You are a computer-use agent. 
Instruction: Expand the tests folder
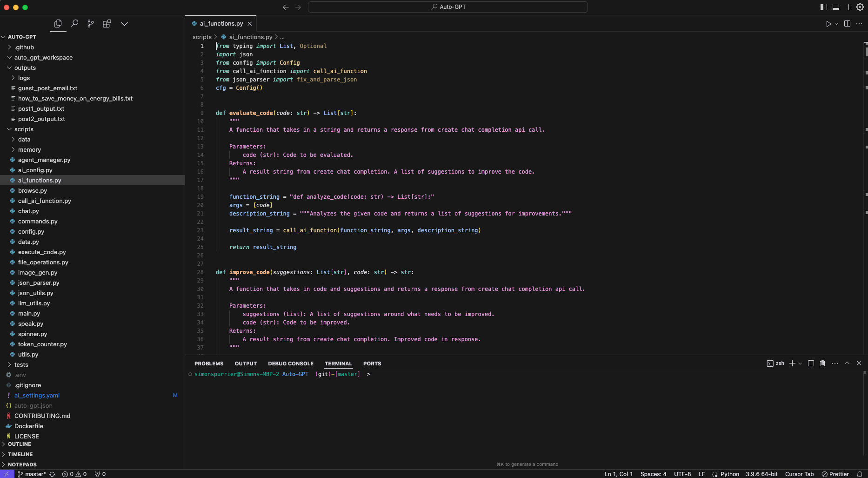[21, 364]
